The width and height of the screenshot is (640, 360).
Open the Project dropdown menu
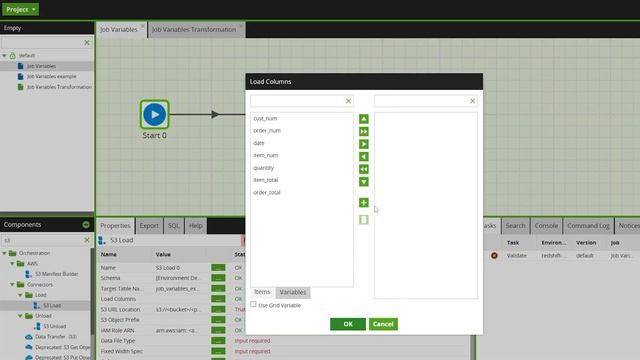coord(20,9)
